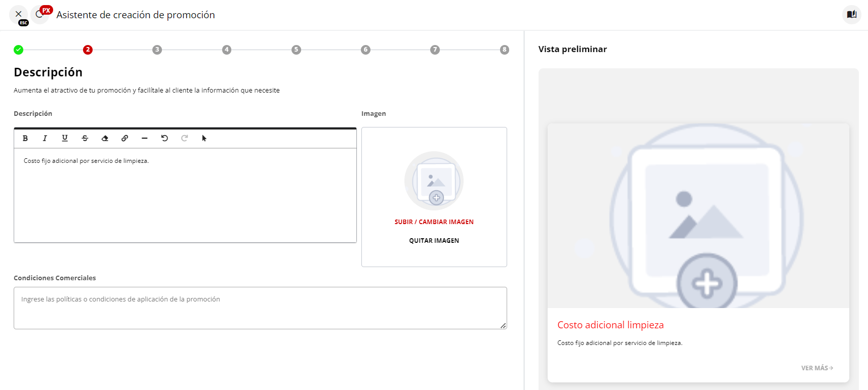Focus the Condiciones Comerciales text area
Image resolution: width=868 pixels, height=390 pixels.
pyautogui.click(x=260, y=308)
